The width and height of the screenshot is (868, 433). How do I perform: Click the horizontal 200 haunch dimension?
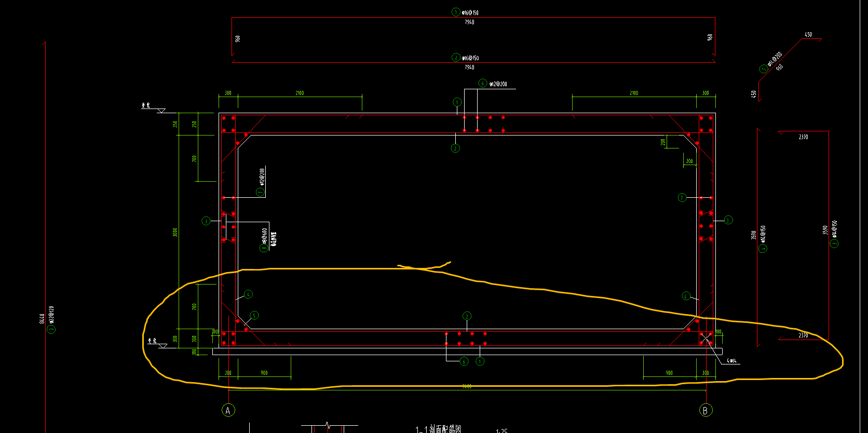click(689, 161)
